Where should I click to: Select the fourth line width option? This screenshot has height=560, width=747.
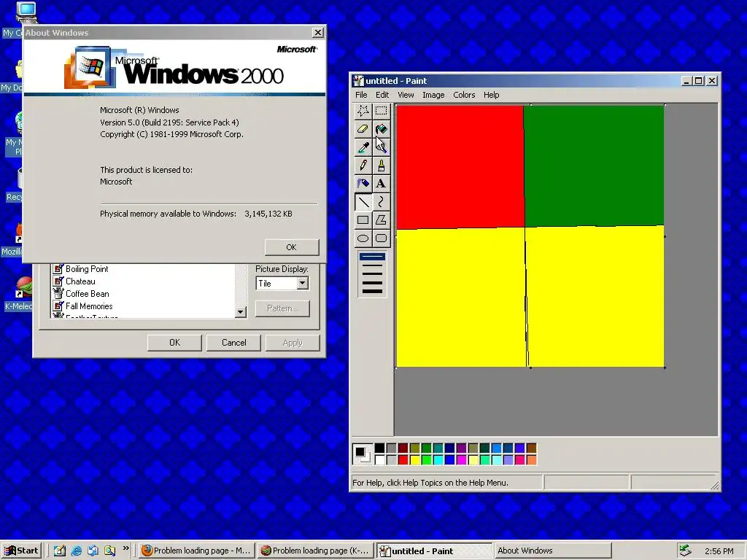372,282
